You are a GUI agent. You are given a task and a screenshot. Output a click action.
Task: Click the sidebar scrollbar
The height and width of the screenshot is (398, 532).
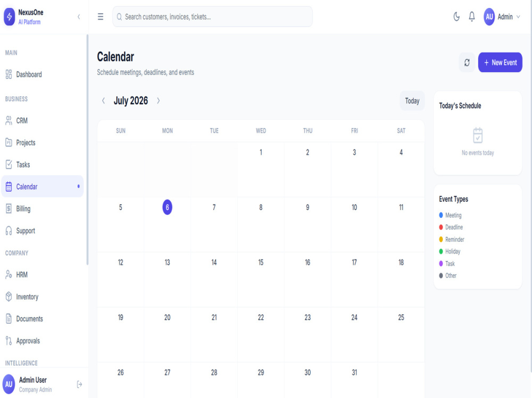click(x=87, y=149)
